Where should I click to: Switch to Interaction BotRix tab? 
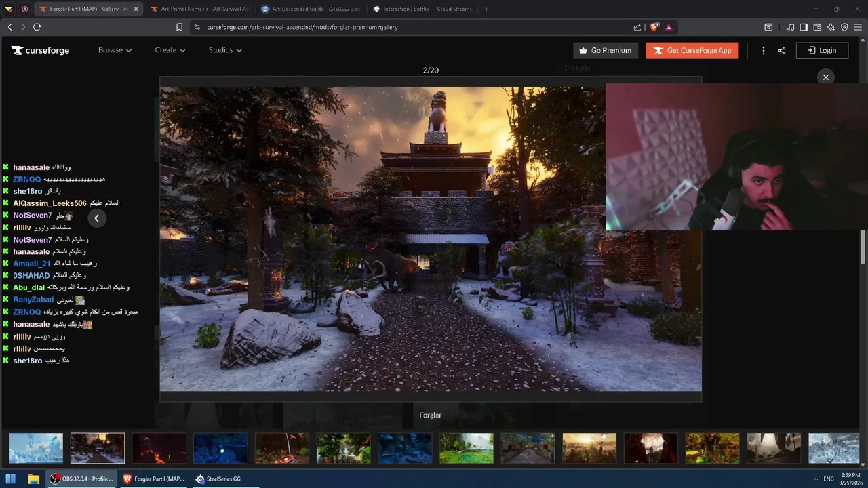click(422, 9)
